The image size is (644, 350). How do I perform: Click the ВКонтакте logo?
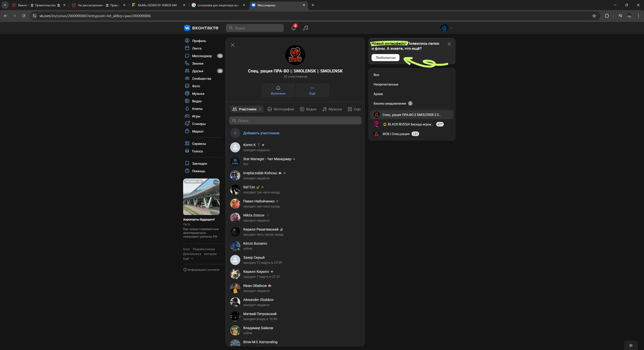(x=201, y=28)
